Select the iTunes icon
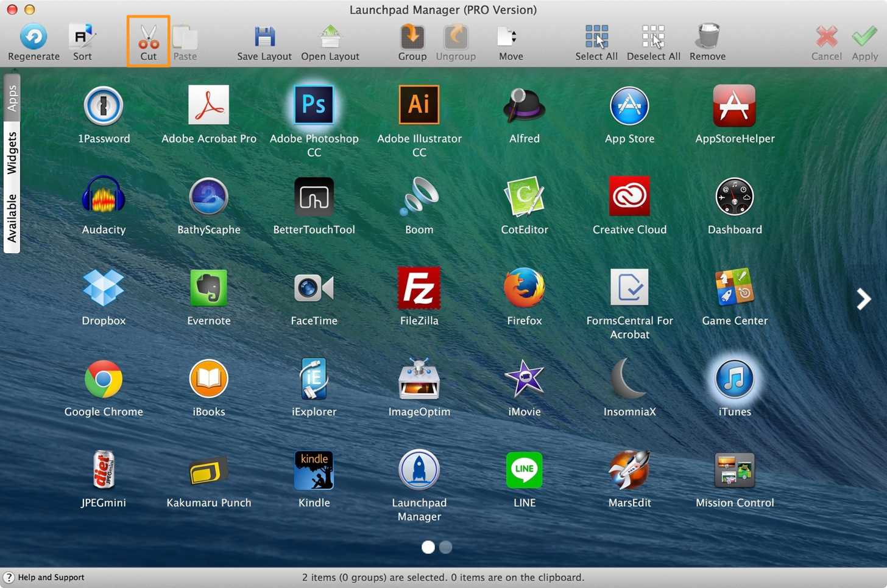Screen dimensions: 887x588 [x=735, y=379]
